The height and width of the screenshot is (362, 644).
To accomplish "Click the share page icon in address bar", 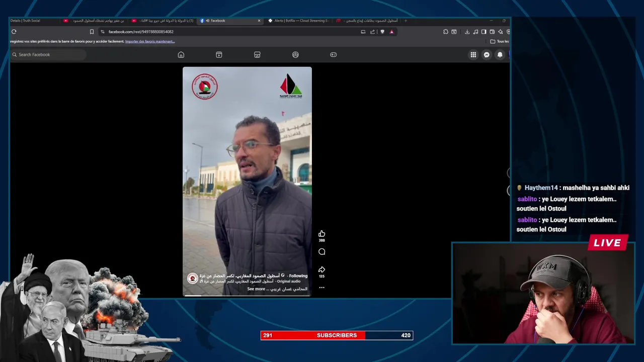I will click(372, 32).
